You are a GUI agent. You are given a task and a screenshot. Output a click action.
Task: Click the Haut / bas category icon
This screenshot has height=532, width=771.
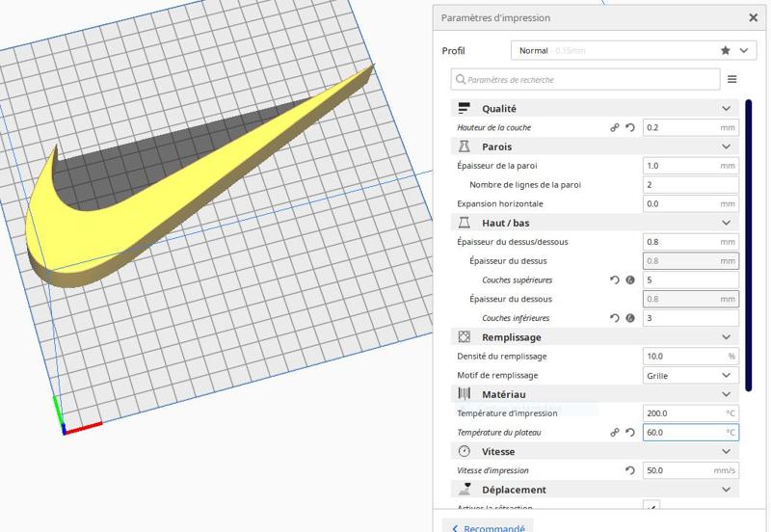(464, 223)
